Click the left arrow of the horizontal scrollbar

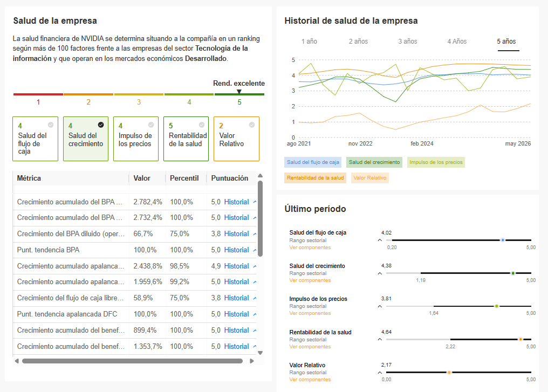tap(16, 361)
